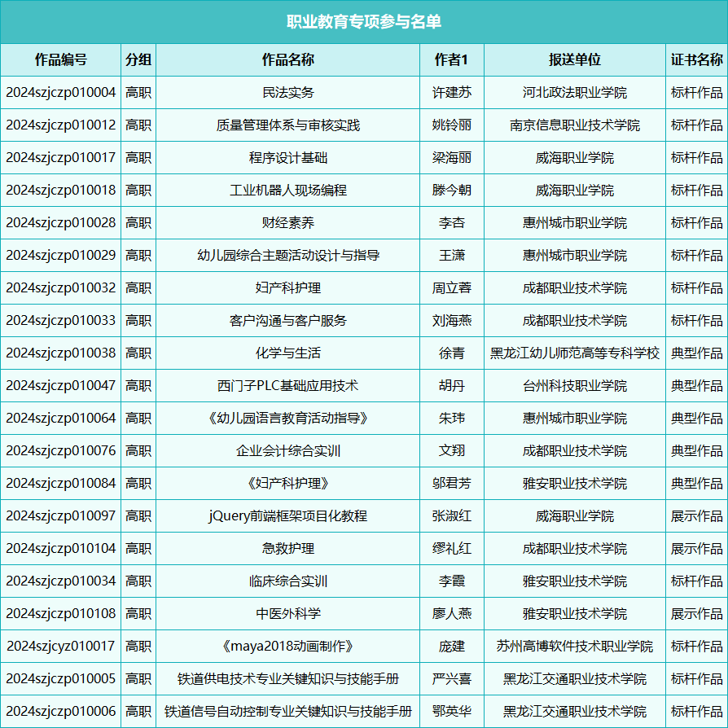Select the work title 西门子PLC基础应用技术
Image resolution: width=728 pixels, height=728 pixels.
click(x=287, y=385)
